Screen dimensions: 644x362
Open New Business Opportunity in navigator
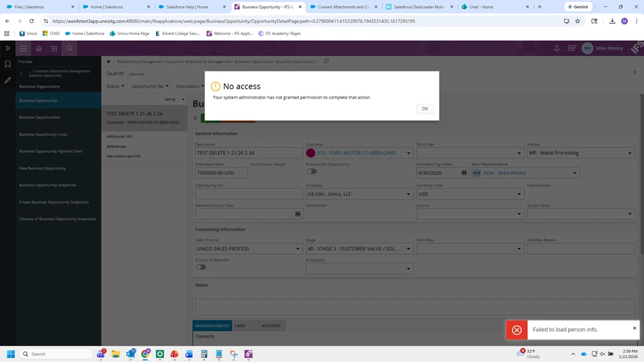[43, 168]
